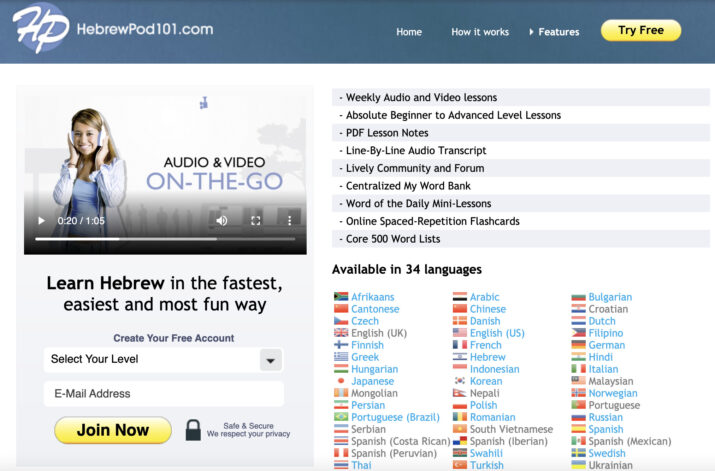Viewport: 715px width, 471px height.
Task: Mute the video with the speaker icon
Action: point(222,221)
